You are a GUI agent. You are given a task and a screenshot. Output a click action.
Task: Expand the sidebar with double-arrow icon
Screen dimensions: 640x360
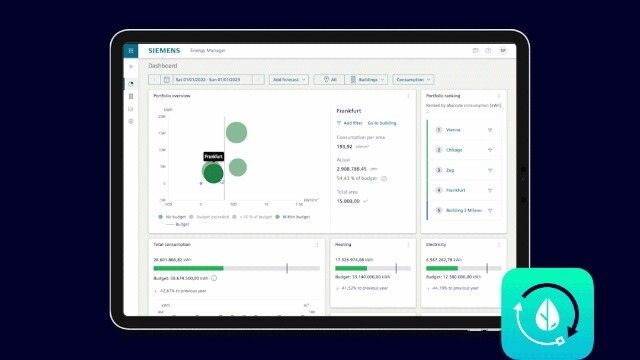tap(131, 67)
